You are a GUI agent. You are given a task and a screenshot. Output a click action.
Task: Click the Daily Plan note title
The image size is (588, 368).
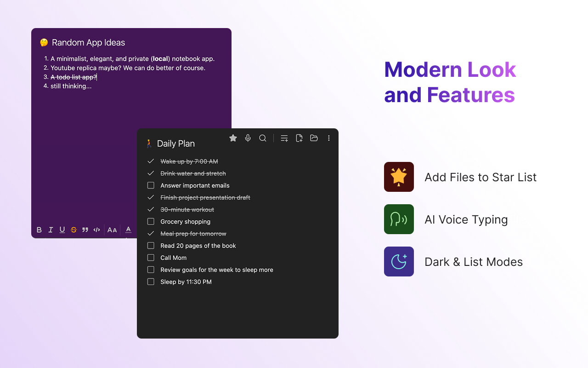pos(176,144)
